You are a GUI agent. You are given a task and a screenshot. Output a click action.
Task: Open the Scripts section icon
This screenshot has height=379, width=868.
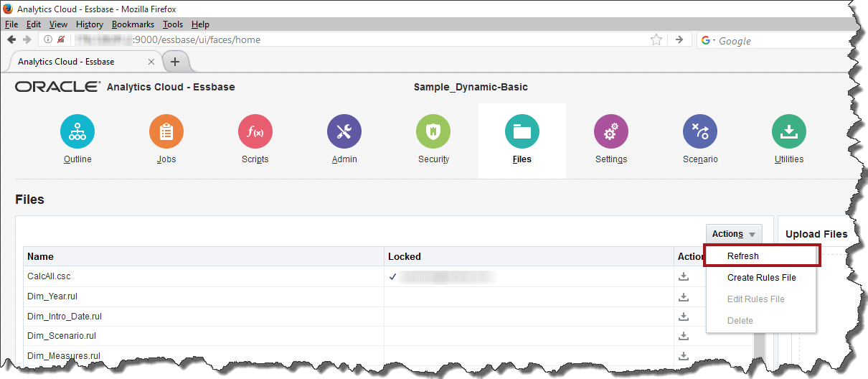(x=255, y=132)
